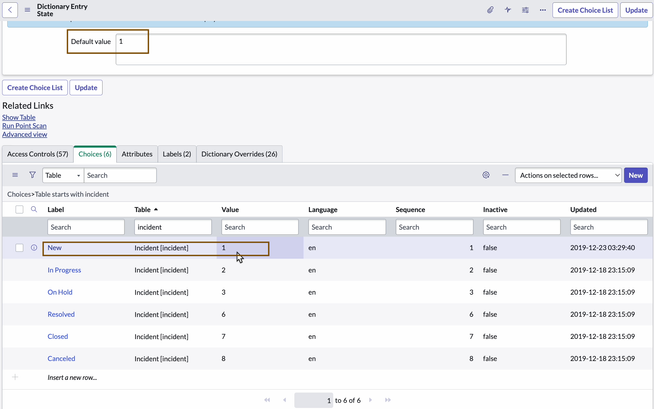Click the Language column search field
Viewport: 654px width, 409px height.
[x=347, y=227]
